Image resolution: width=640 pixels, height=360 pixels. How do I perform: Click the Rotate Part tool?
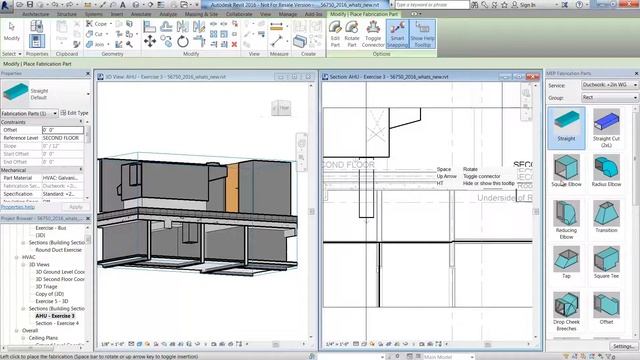coord(352,34)
